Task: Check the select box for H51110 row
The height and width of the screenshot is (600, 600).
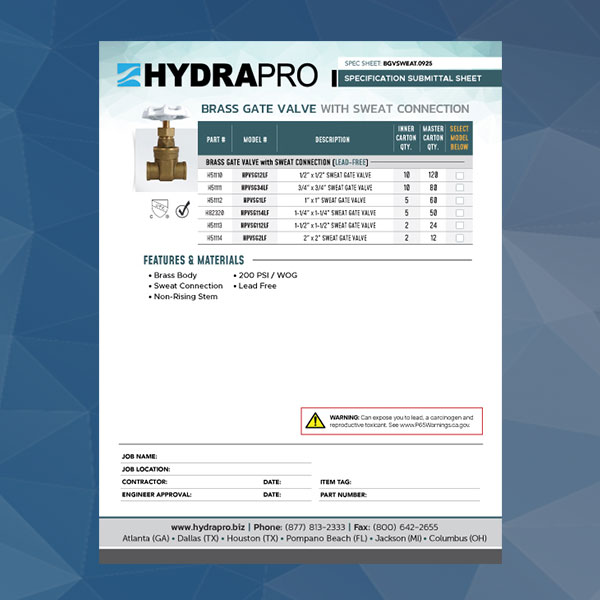Action: pos(460,175)
